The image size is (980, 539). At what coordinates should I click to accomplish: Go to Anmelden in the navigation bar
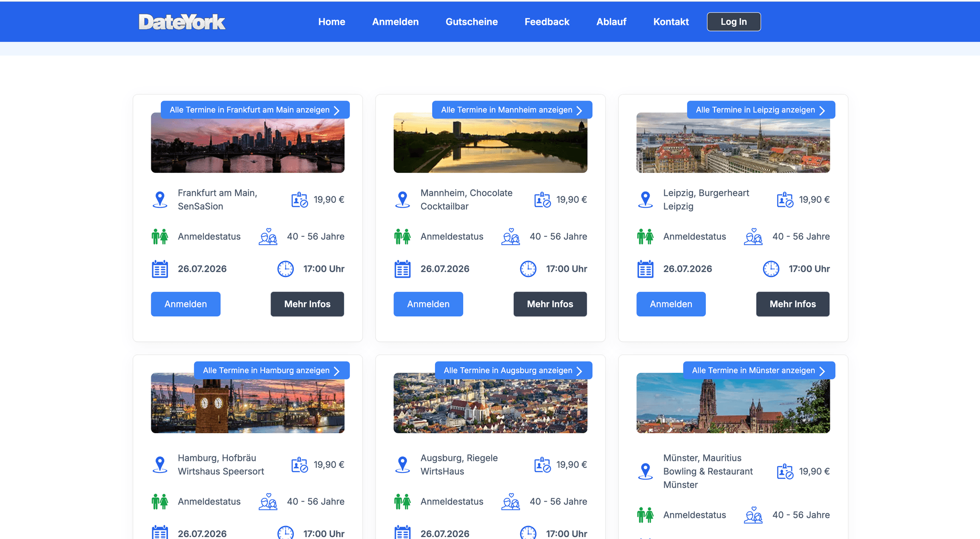click(395, 22)
